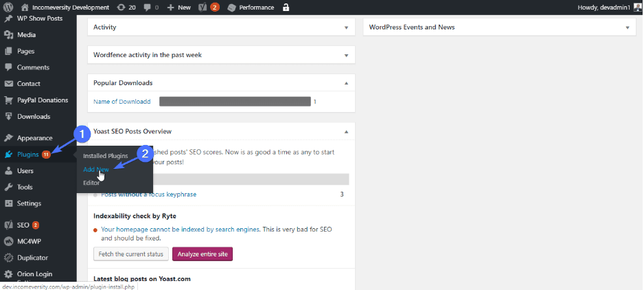Click the updates icon showing 20

click(x=121, y=8)
